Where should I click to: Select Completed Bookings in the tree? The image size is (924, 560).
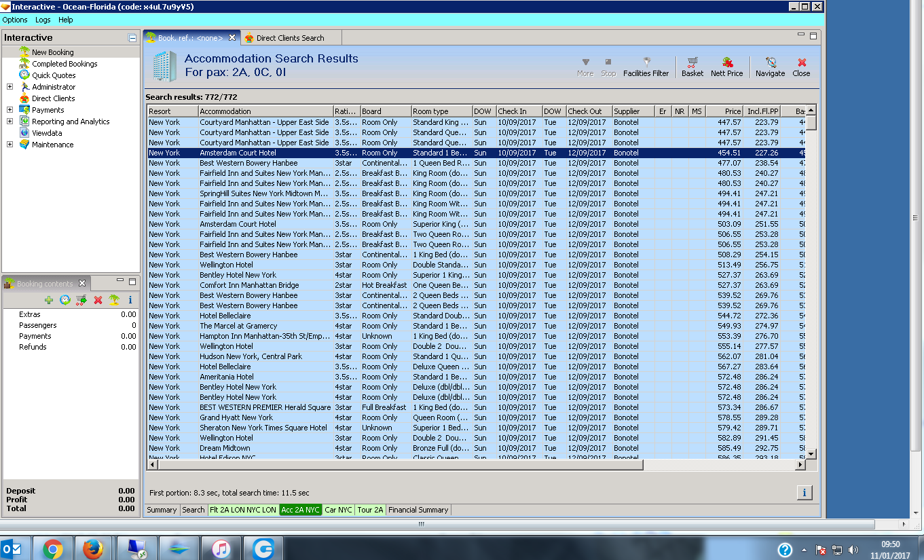[64, 64]
